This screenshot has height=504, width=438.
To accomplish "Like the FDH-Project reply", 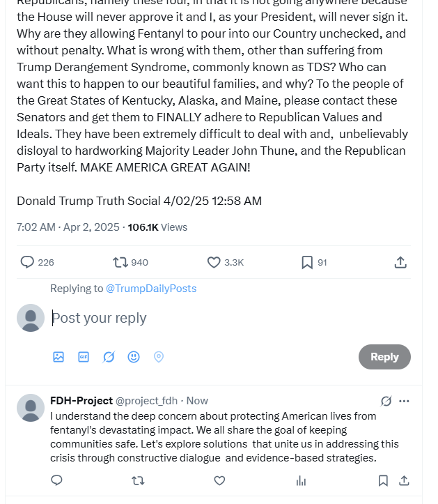I will click(x=219, y=480).
